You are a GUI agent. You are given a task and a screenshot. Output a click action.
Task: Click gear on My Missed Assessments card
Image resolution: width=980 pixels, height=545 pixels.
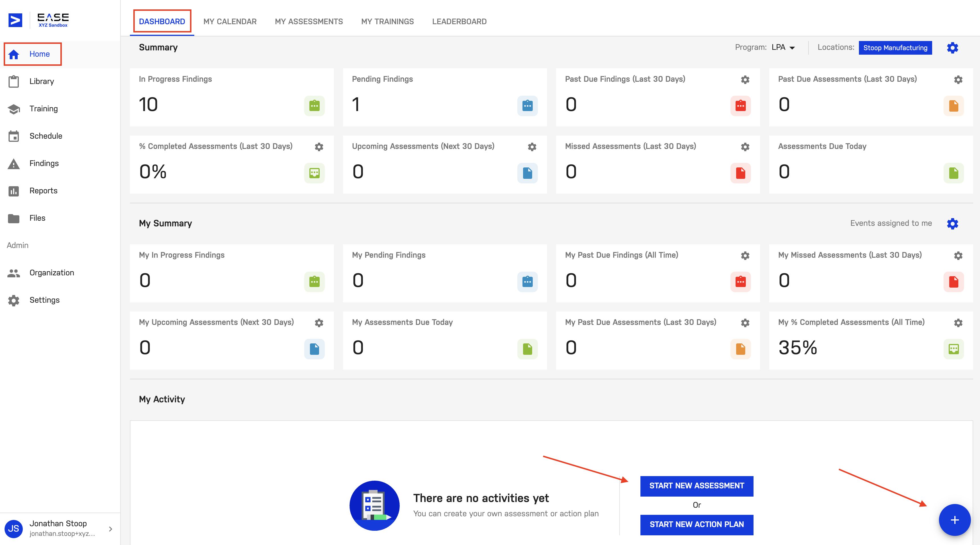958,256
